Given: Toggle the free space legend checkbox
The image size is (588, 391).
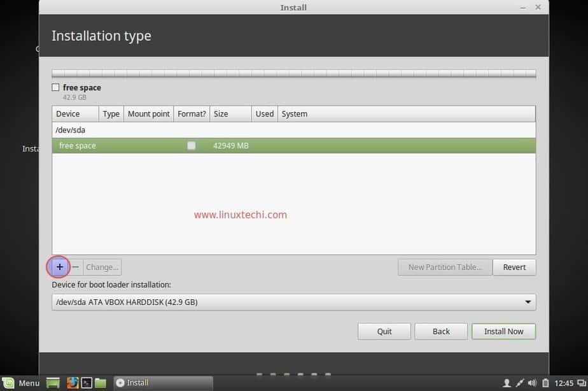Looking at the screenshot, I should click(55, 87).
